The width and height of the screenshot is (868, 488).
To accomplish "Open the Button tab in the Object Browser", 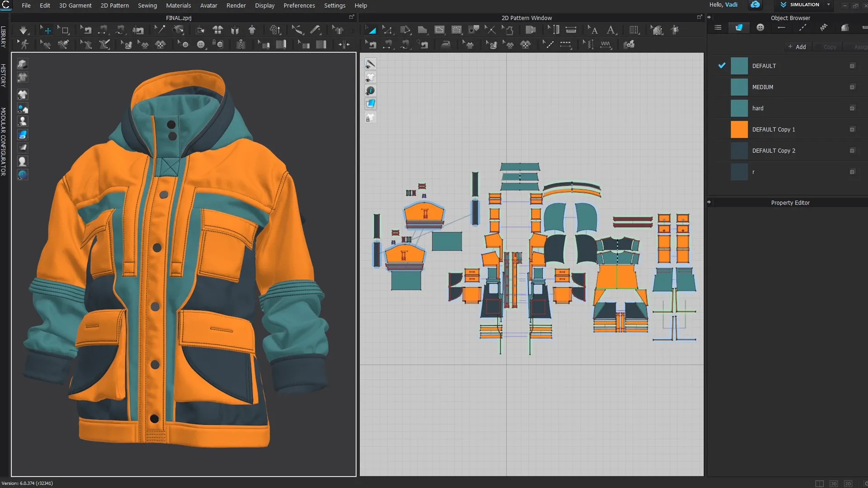I will tap(760, 27).
